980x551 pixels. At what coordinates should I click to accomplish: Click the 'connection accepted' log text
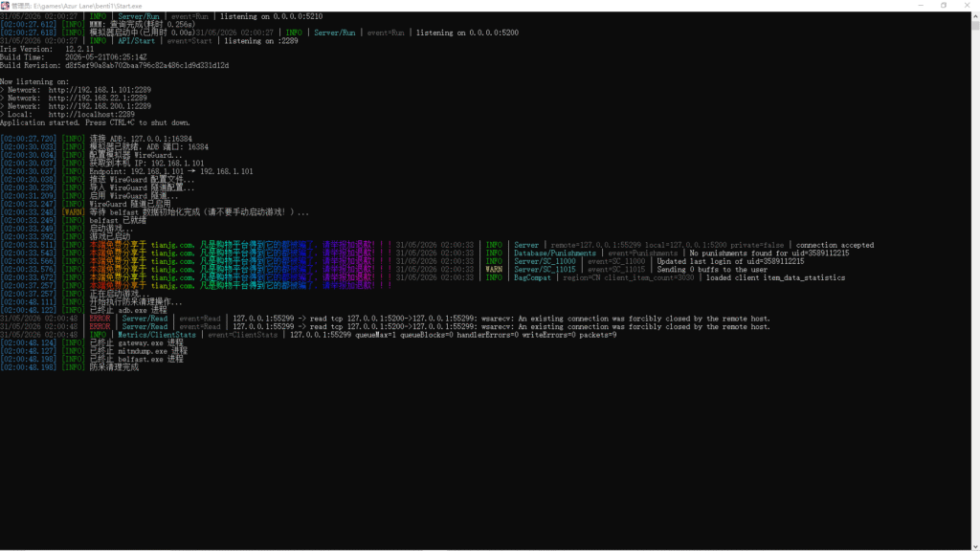835,245
